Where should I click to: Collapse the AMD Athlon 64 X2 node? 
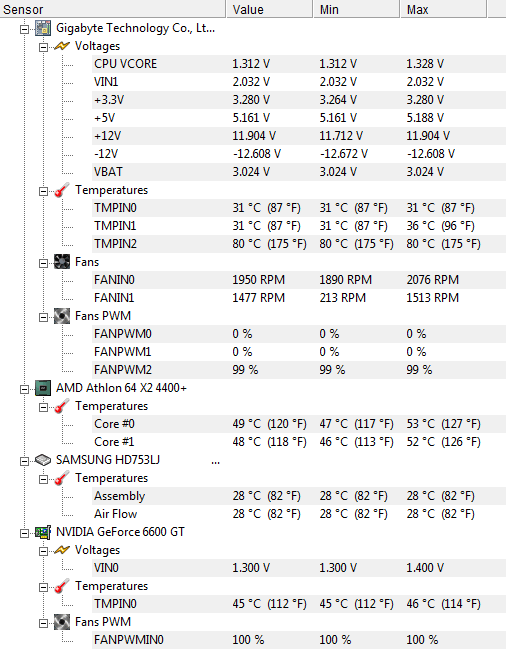point(25,389)
